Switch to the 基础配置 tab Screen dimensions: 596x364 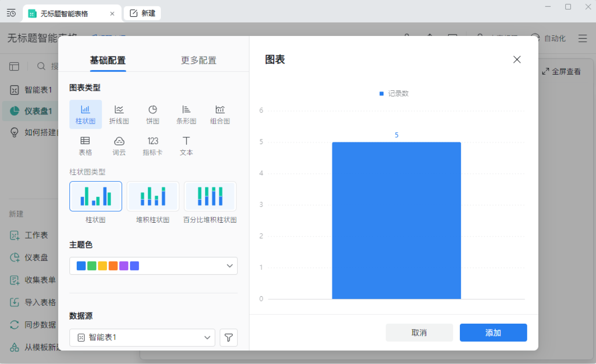(x=108, y=60)
